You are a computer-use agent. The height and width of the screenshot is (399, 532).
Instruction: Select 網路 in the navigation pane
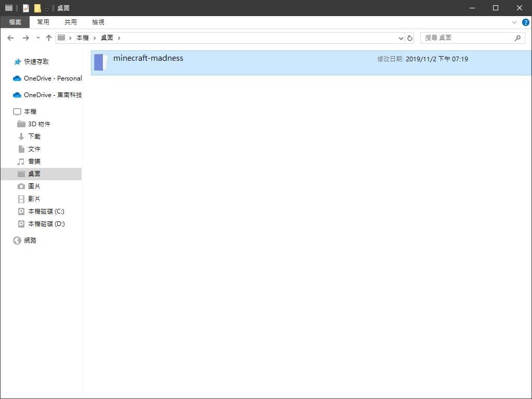coord(30,241)
